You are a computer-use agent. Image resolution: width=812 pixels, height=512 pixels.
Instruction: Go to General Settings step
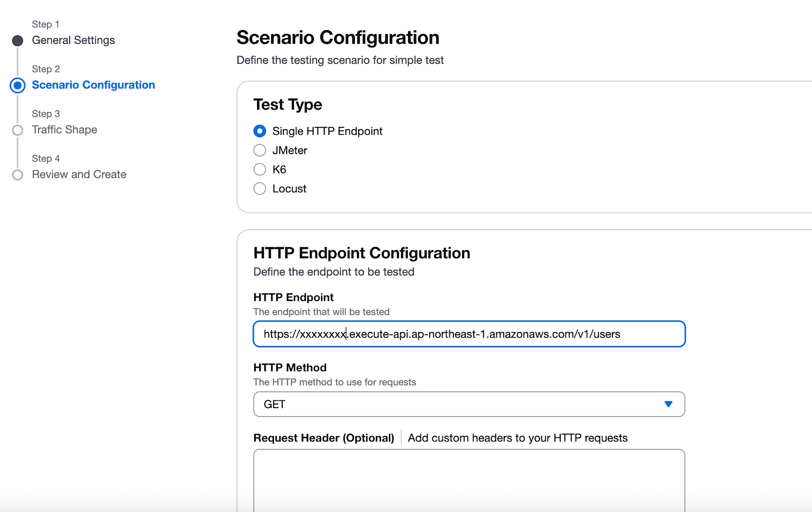tap(73, 40)
